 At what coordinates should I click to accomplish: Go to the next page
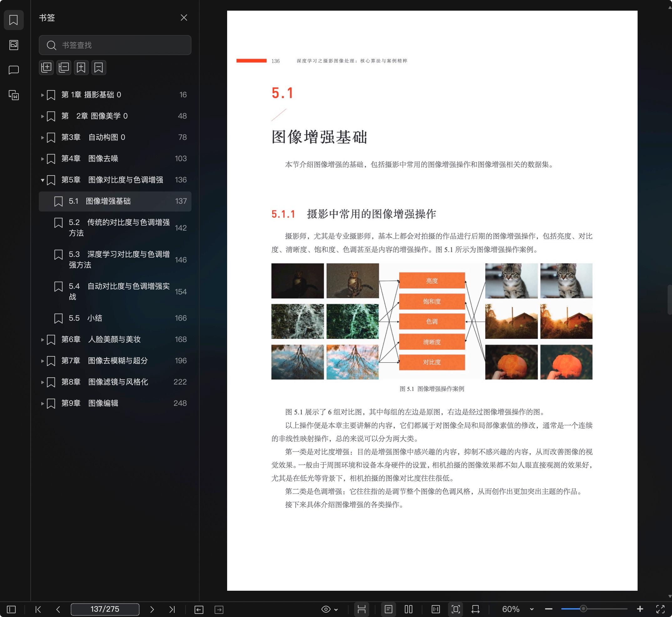point(152,609)
